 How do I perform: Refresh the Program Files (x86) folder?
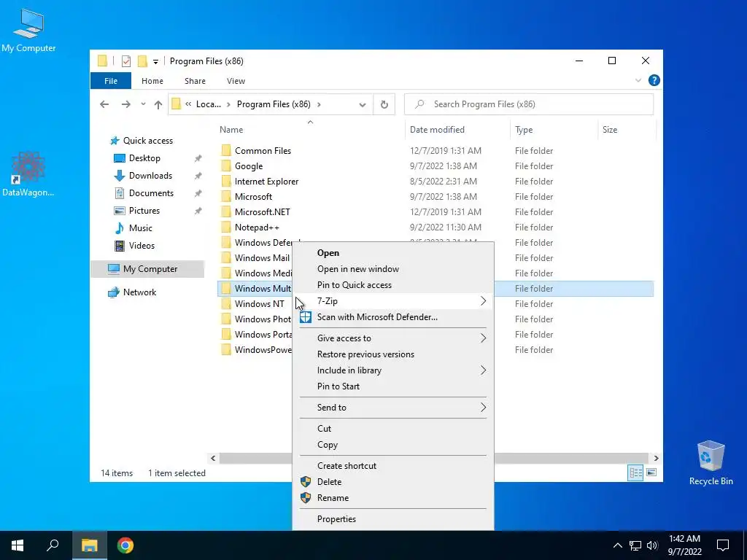[384, 104]
